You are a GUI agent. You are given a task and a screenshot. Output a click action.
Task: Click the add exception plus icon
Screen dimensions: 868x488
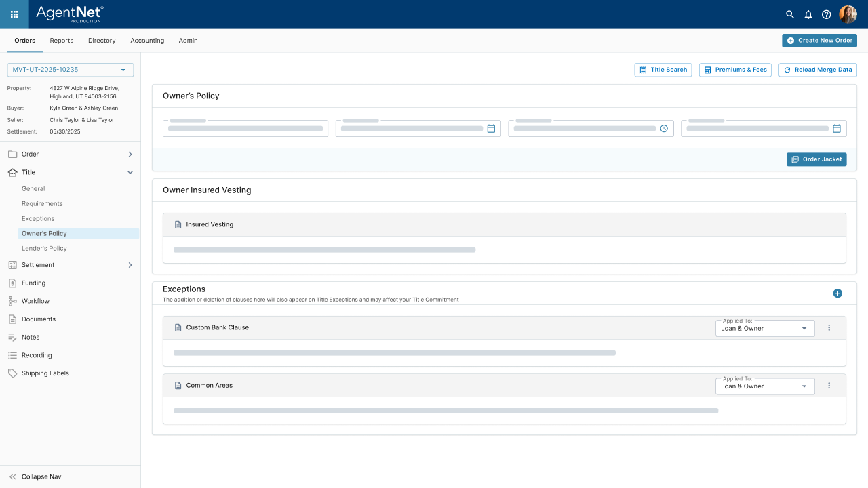pyautogui.click(x=837, y=293)
